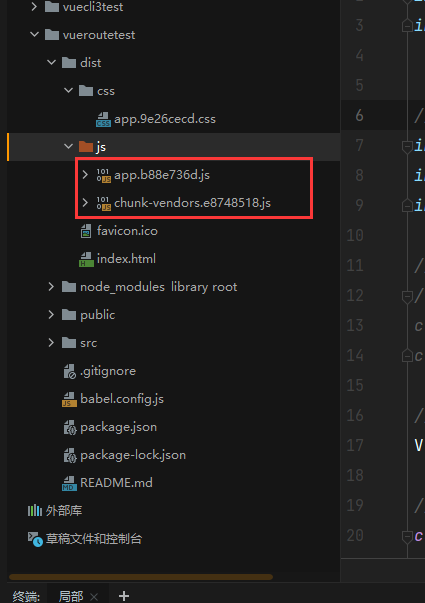Select 外部库 external libraries node

(x=64, y=511)
